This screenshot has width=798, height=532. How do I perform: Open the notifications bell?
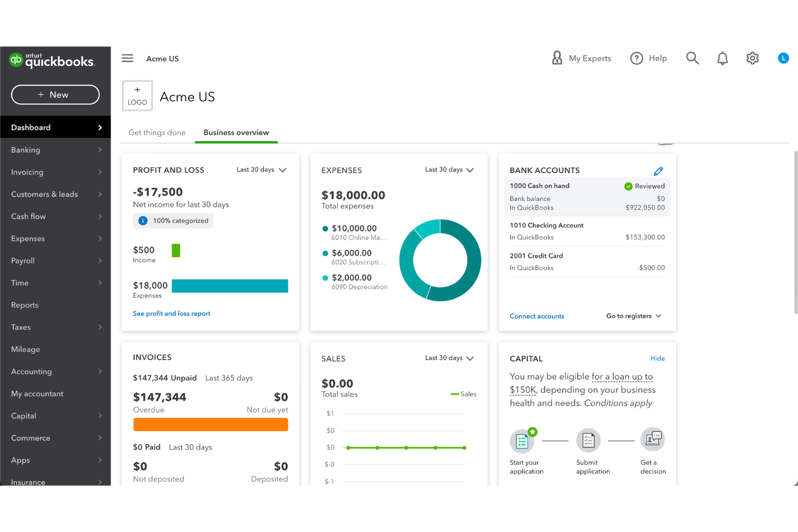[723, 58]
